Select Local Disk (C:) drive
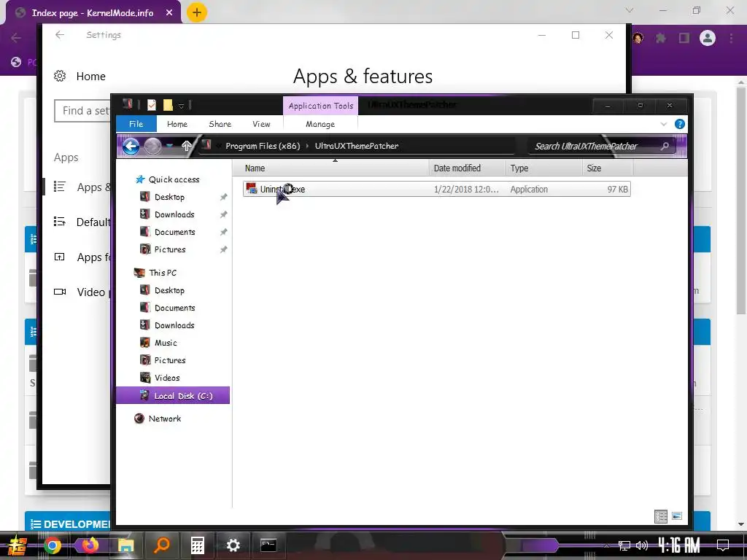Screen dimensions: 747x560 tap(173, 396)
